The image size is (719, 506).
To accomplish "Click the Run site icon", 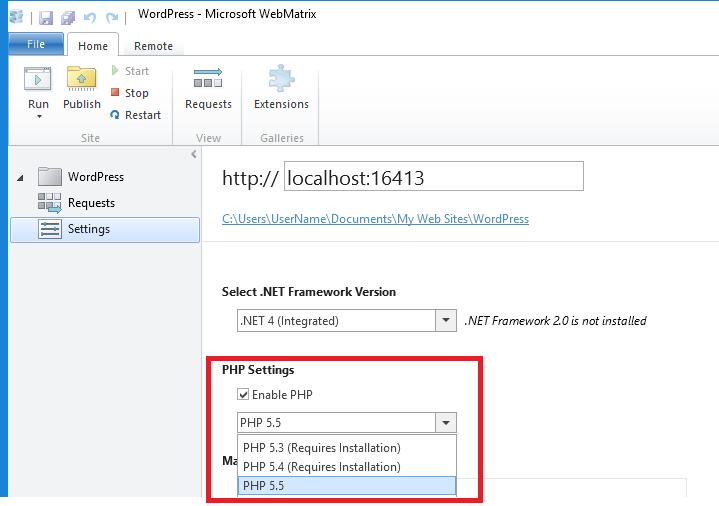I will [x=38, y=79].
